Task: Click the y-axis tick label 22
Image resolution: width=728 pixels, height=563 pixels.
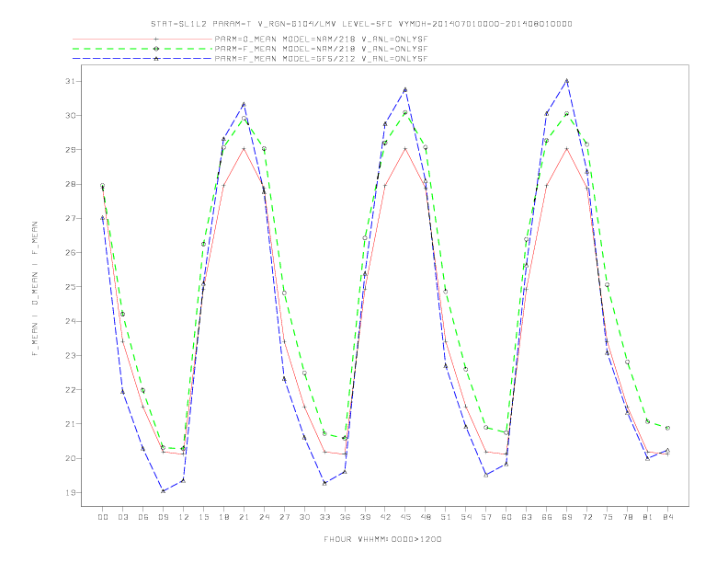Action: point(70,390)
